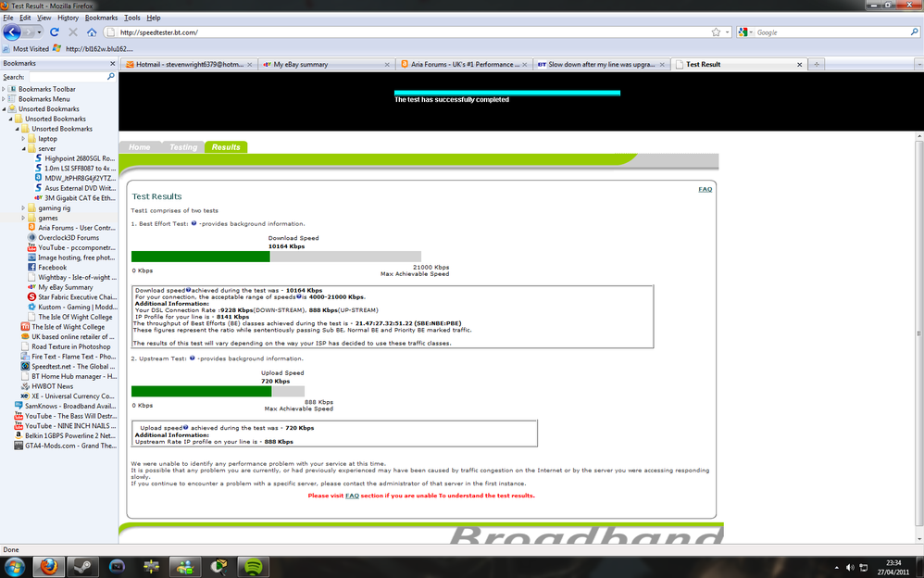Stop loading with the X icon

[73, 32]
